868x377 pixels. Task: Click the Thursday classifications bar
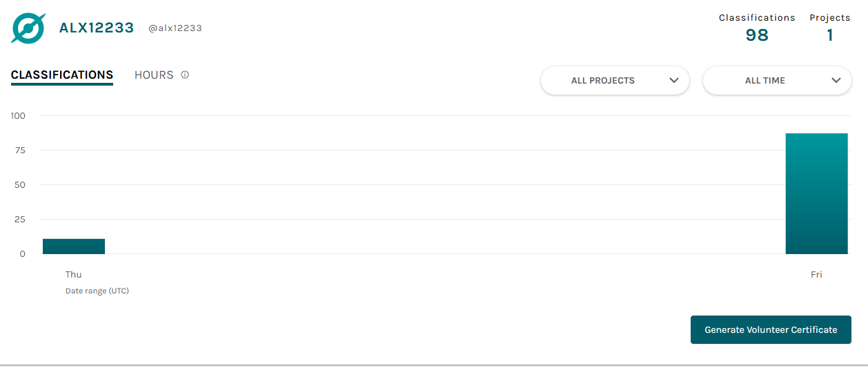point(74,246)
